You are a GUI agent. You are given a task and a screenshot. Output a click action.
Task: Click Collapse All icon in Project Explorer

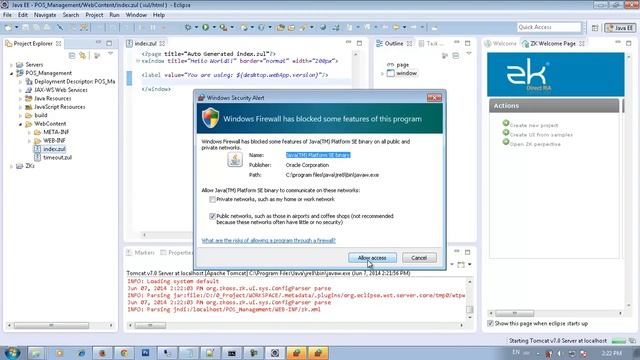72,55
